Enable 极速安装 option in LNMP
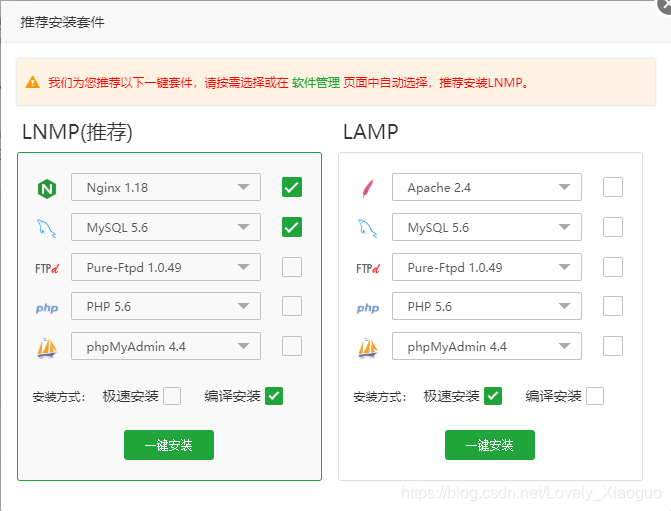 tap(172, 396)
